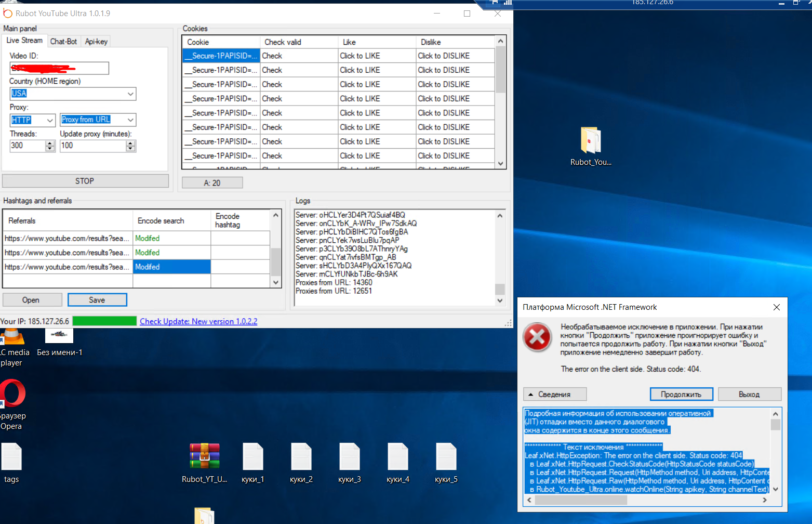Open the Без имени-1 desktop file
Screen dimensions: 812x524
point(59,336)
